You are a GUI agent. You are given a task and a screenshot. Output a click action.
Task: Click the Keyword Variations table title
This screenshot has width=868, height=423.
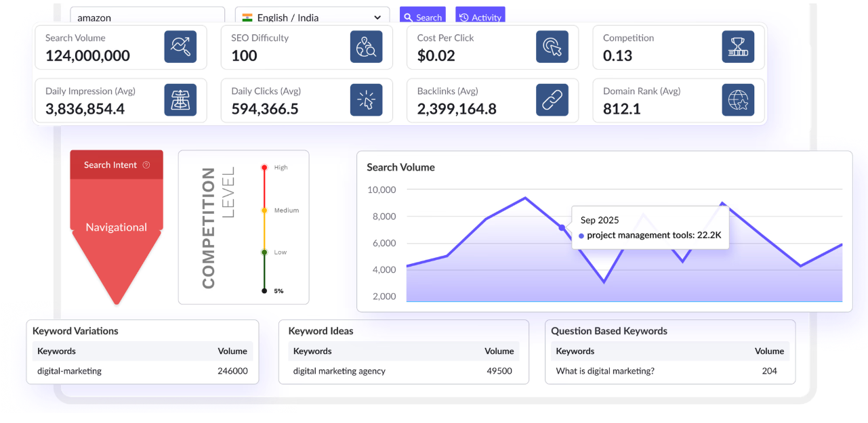(75, 331)
